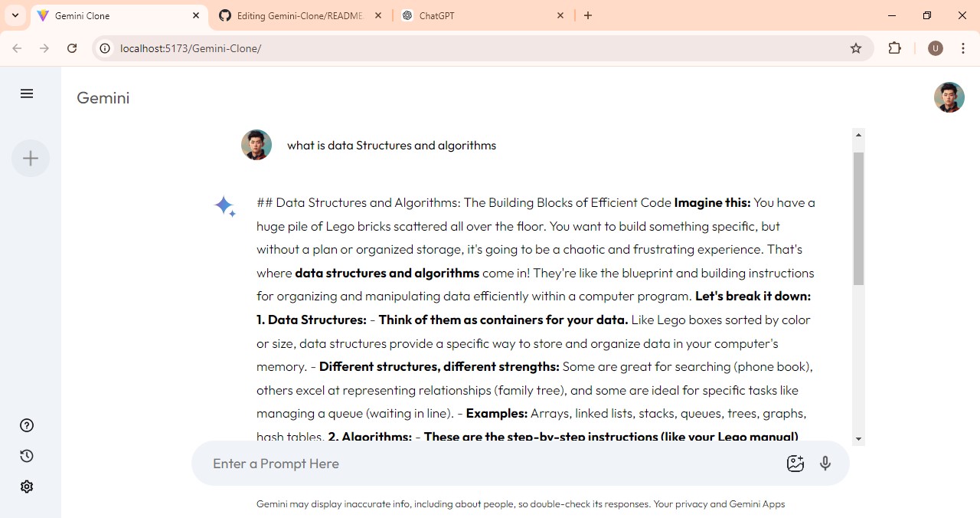Close the Gemini Clone tab

point(196,15)
